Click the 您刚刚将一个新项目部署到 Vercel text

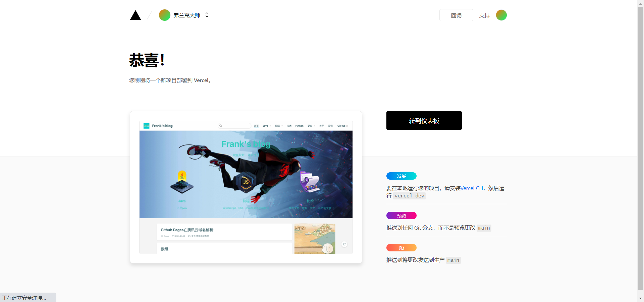pos(170,80)
